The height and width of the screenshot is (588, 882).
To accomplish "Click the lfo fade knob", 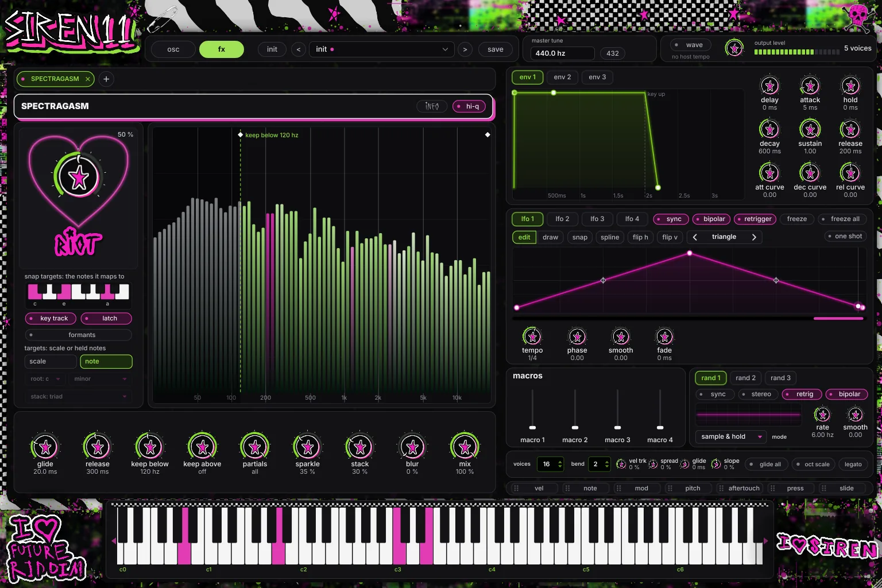I will pos(664,336).
